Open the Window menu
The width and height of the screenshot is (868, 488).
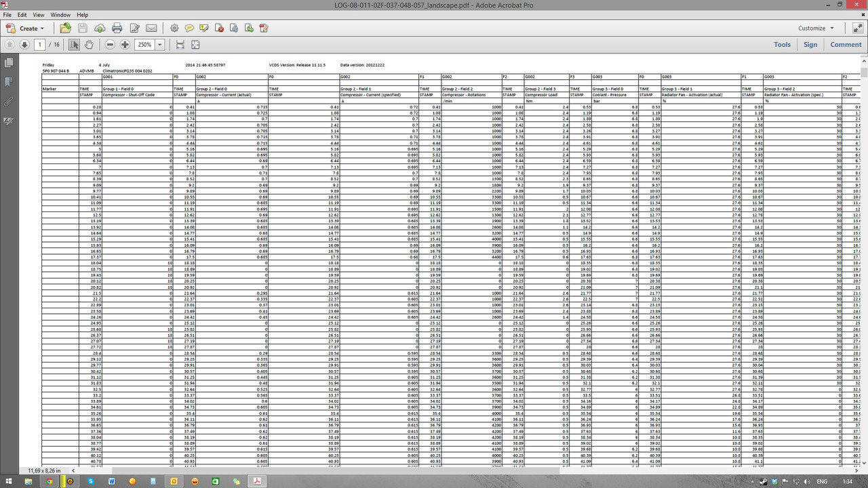(60, 14)
